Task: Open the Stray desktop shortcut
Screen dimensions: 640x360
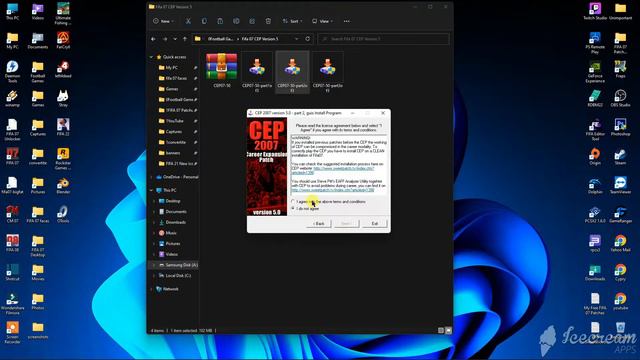Action: [x=63, y=98]
